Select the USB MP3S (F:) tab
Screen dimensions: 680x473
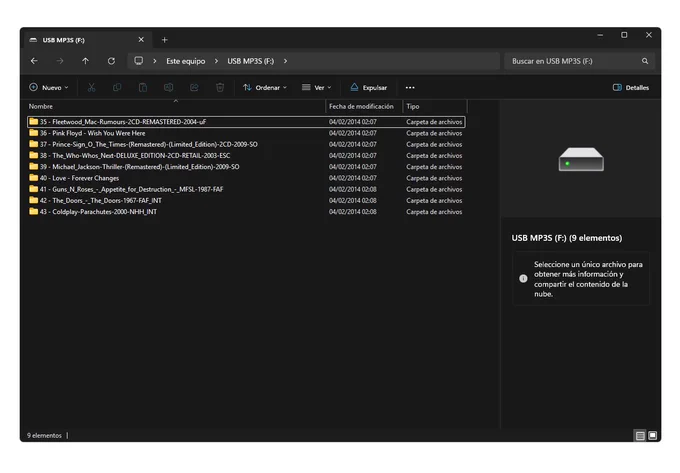(x=86, y=40)
